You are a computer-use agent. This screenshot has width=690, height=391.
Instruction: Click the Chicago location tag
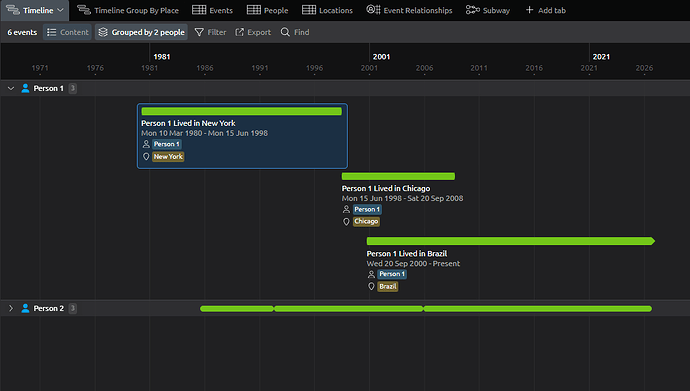pyautogui.click(x=366, y=221)
